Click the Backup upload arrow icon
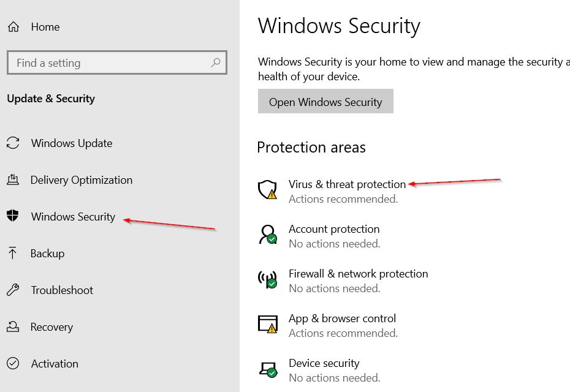 [x=12, y=253]
